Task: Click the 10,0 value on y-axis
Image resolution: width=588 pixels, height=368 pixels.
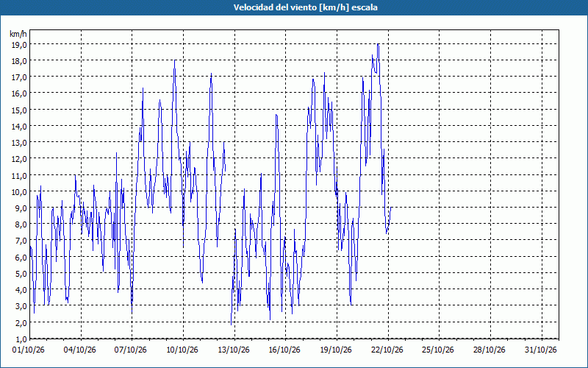Action: [19, 191]
